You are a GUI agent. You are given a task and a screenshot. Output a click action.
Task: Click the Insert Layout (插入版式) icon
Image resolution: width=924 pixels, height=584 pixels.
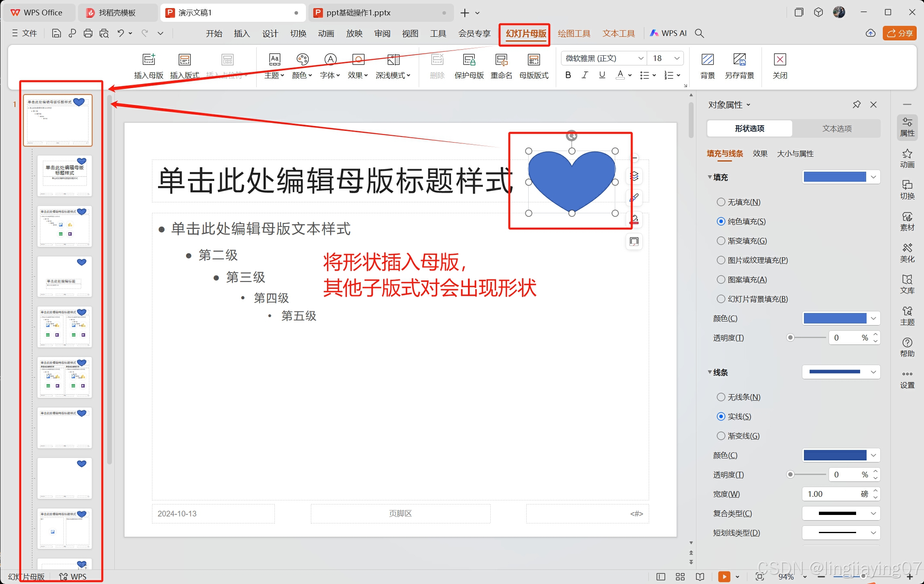tap(184, 60)
